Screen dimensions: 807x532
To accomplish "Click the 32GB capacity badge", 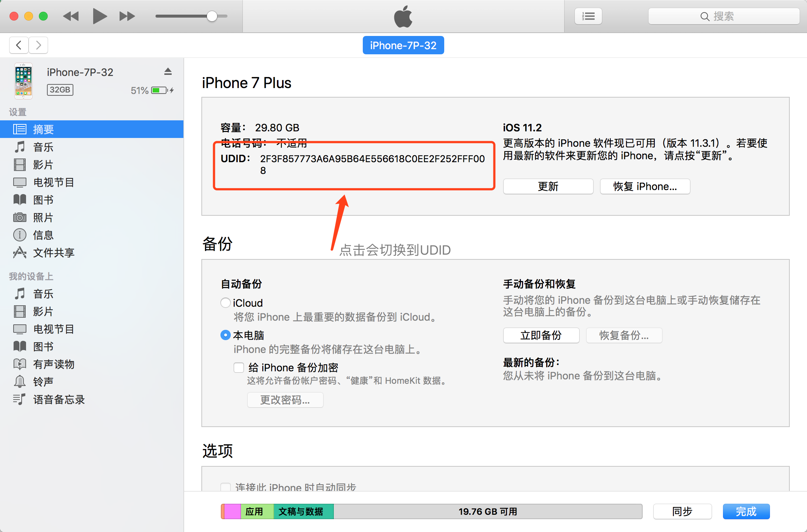I will point(60,90).
